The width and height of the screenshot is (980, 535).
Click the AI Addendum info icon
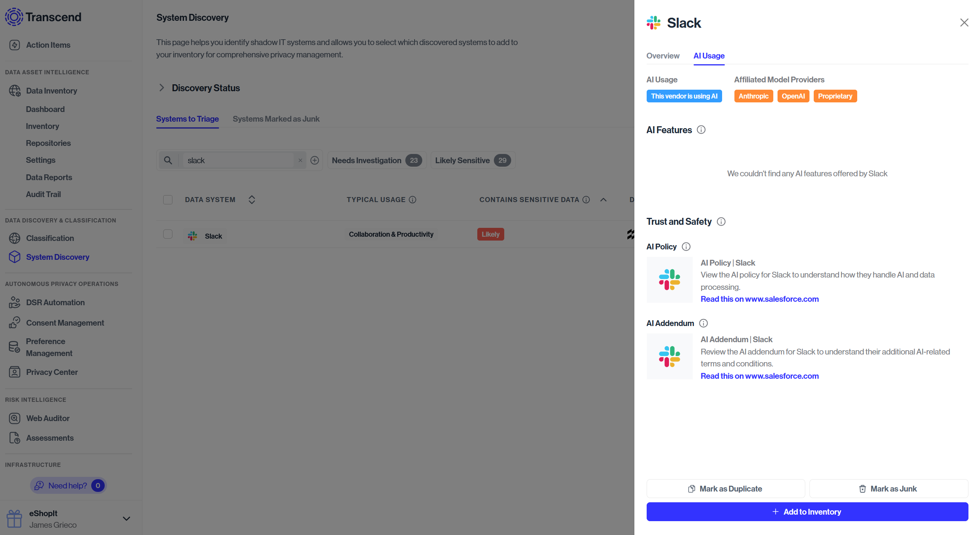coord(704,323)
